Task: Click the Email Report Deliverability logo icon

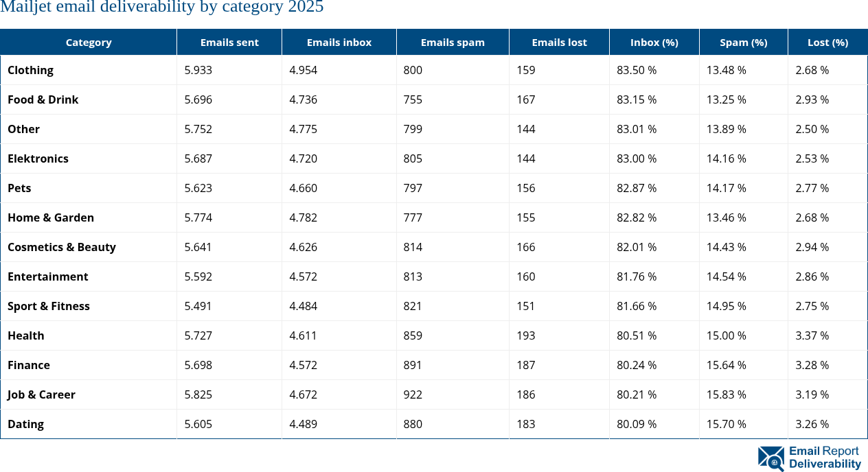Action: 771,458
